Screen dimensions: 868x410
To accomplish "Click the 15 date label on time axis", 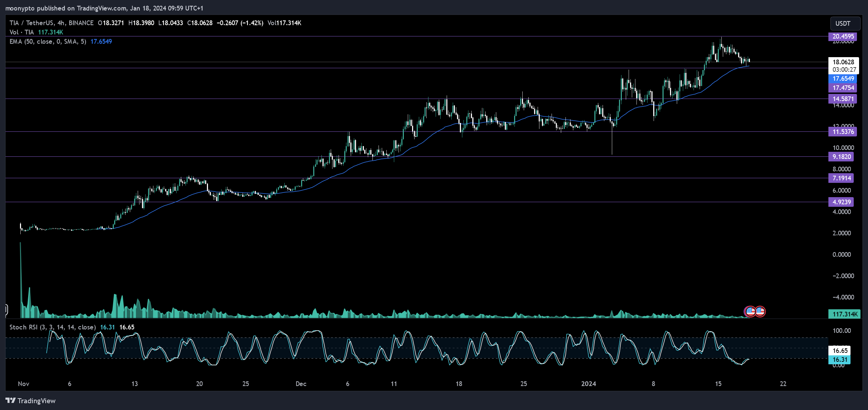I will click(x=718, y=384).
